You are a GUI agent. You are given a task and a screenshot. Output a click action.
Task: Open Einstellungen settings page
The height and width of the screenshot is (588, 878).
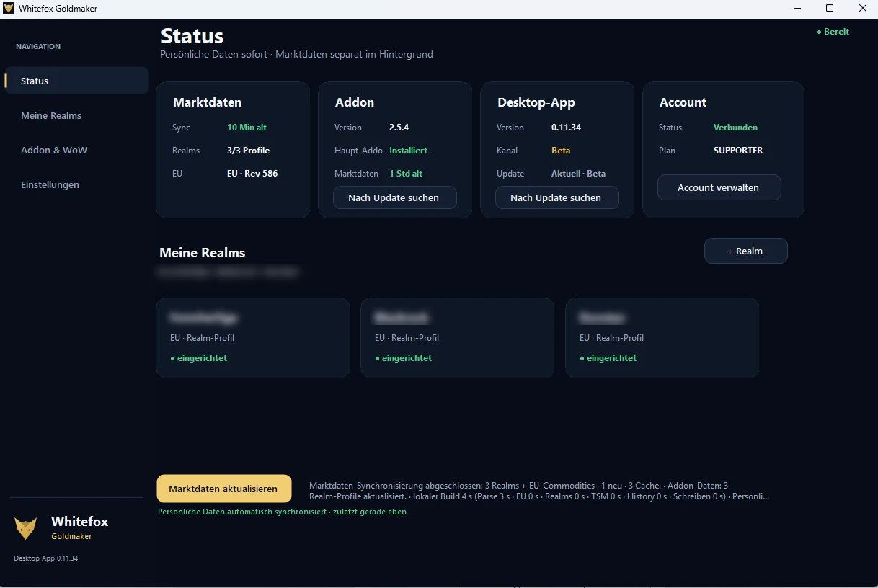click(x=50, y=184)
